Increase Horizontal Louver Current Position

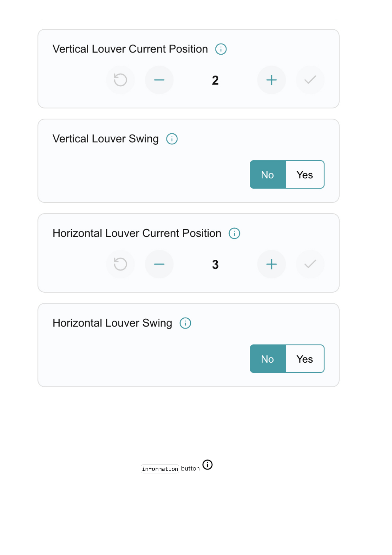pyautogui.click(x=271, y=264)
